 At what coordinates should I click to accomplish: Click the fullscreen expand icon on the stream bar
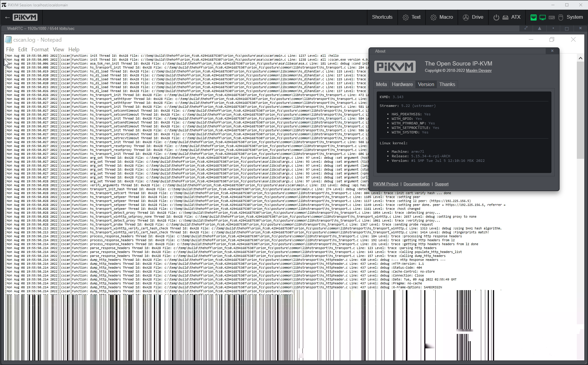click(526, 28)
